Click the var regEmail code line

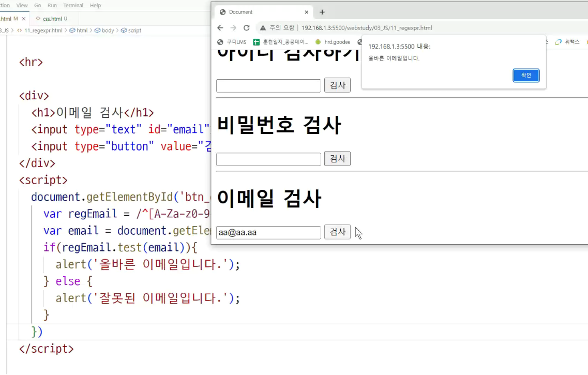(127, 214)
